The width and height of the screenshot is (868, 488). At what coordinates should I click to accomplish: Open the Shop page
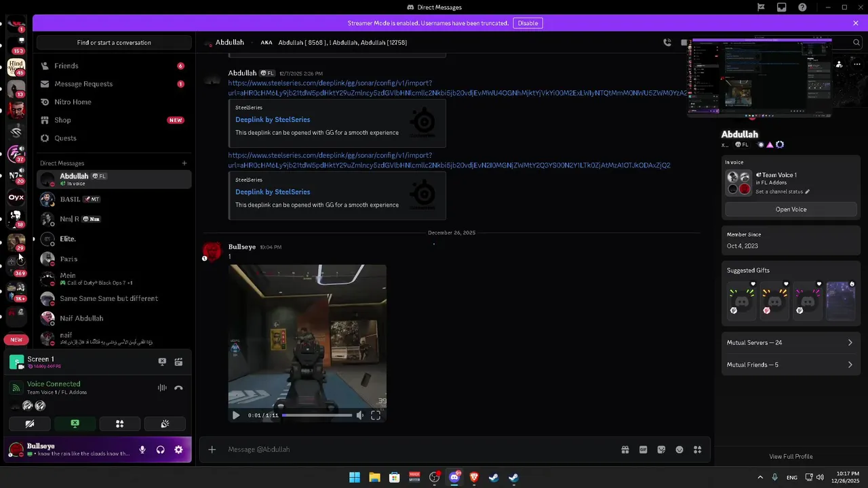pyautogui.click(x=114, y=120)
